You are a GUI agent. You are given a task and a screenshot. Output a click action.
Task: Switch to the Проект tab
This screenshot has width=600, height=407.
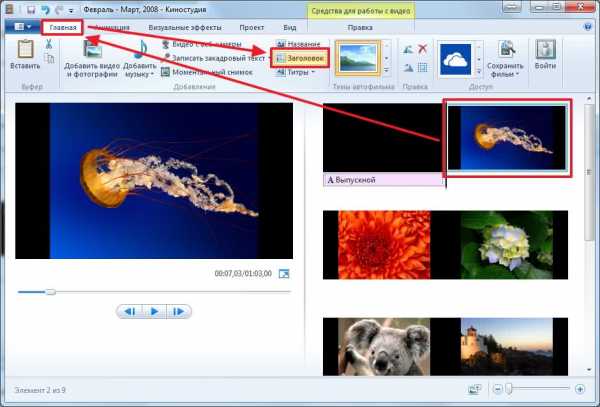pyautogui.click(x=251, y=28)
